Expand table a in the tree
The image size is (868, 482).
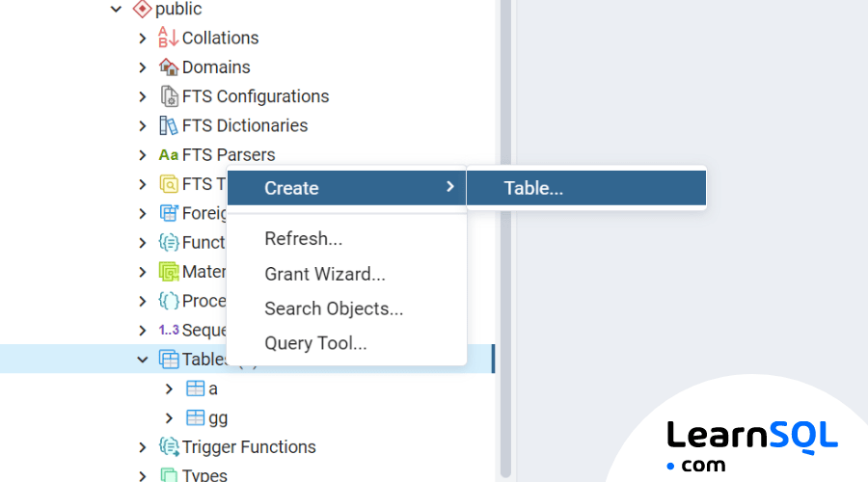click(x=170, y=389)
